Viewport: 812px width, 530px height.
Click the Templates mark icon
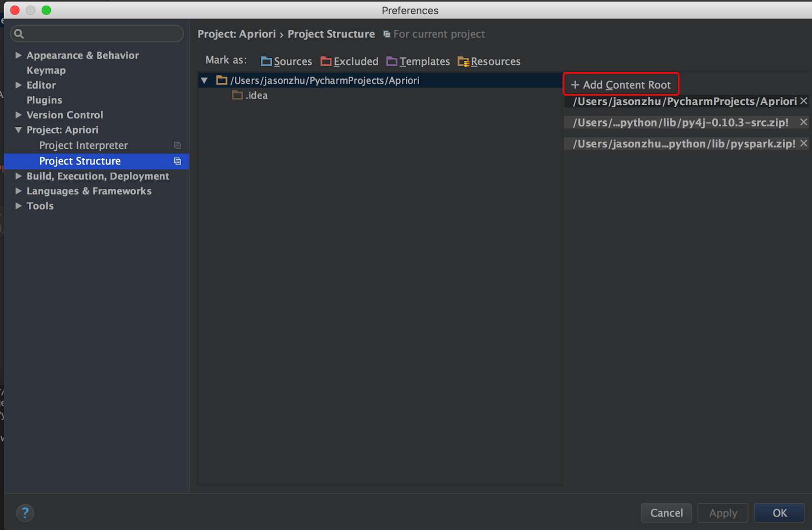[391, 61]
